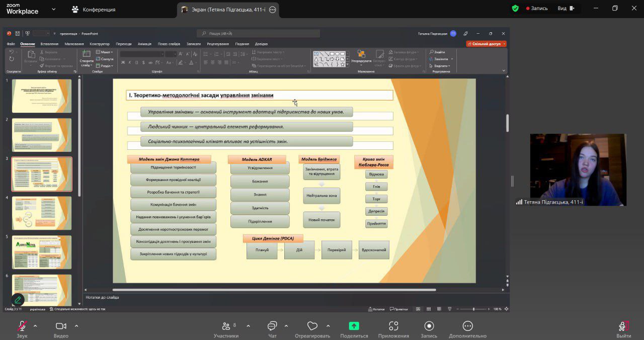Toggle the Видео camera button
Image resolution: width=644 pixels, height=340 pixels.
(x=61, y=326)
